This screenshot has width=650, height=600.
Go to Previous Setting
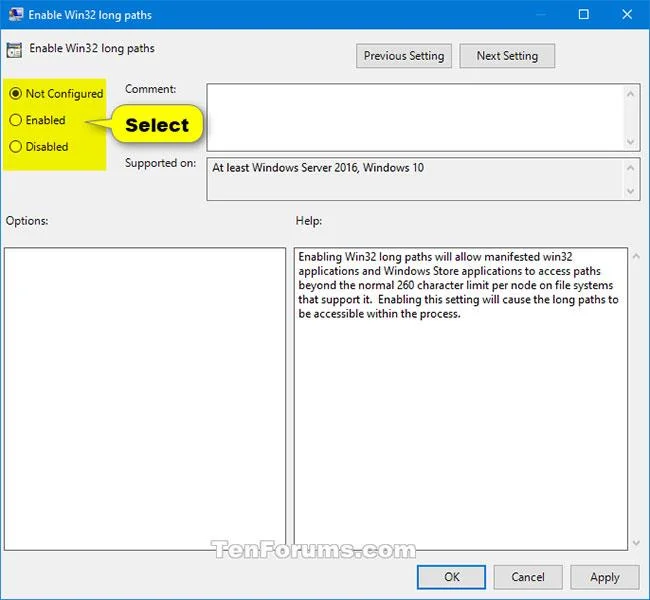pyautogui.click(x=404, y=56)
